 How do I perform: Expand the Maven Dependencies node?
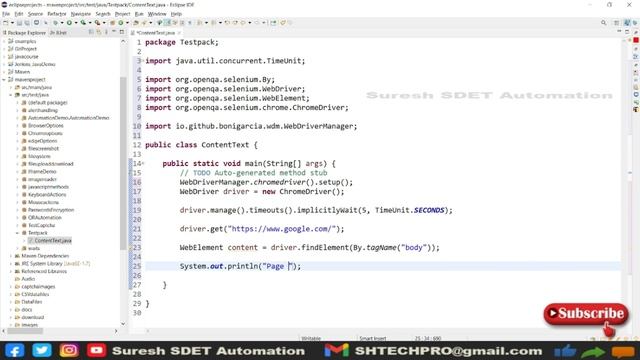(11, 256)
